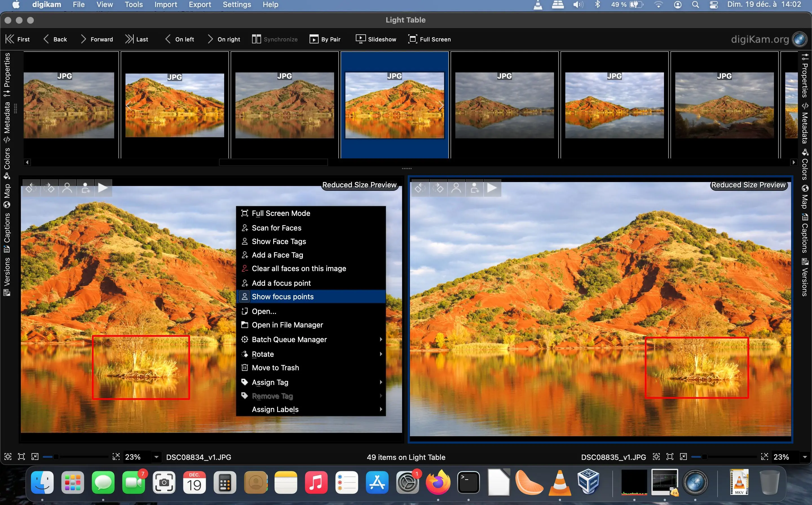Open the Tools menu
812x505 pixels.
pos(133,5)
